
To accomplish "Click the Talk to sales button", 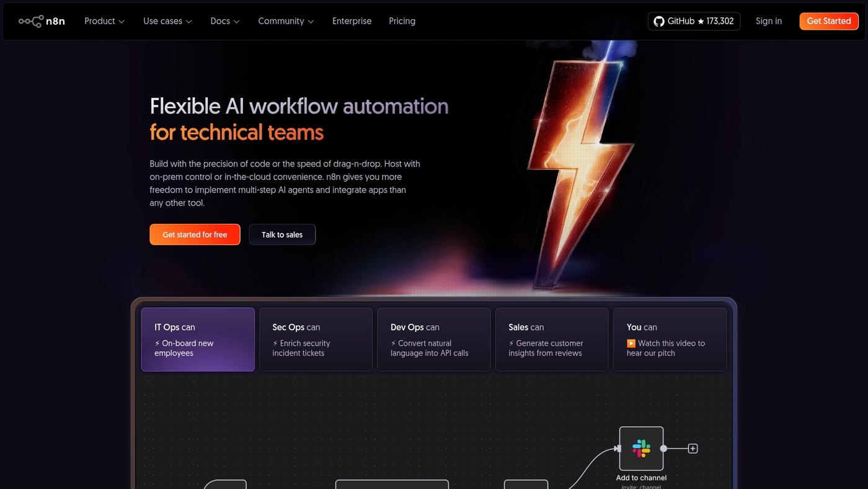I will point(282,234).
